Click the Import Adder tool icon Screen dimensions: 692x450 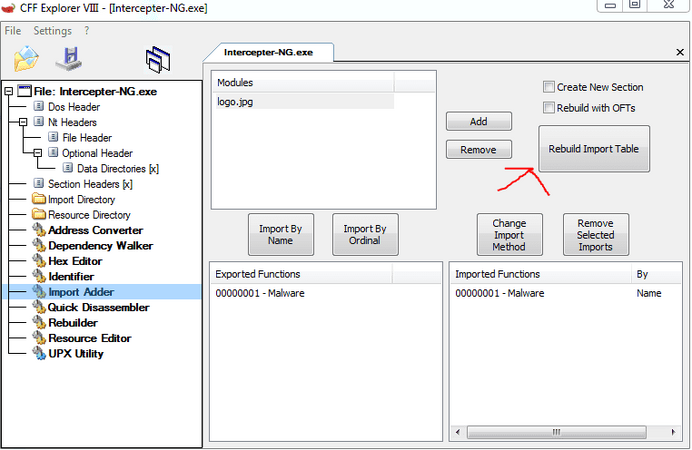[39, 292]
